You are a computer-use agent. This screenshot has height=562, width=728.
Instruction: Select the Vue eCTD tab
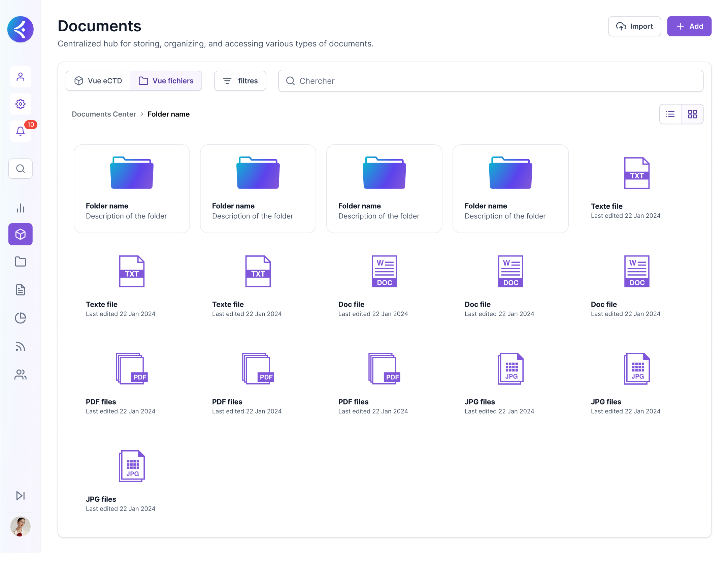click(x=98, y=81)
